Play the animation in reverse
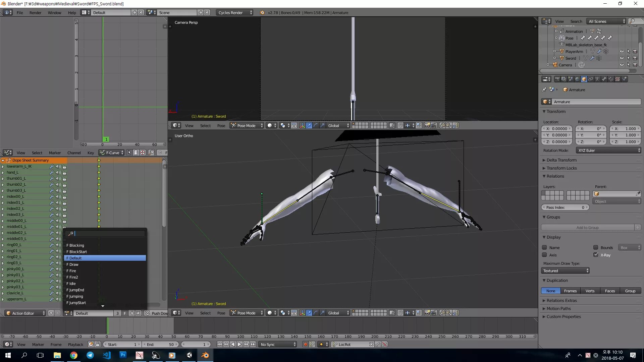The height and width of the screenshot is (362, 644). pos(233,344)
